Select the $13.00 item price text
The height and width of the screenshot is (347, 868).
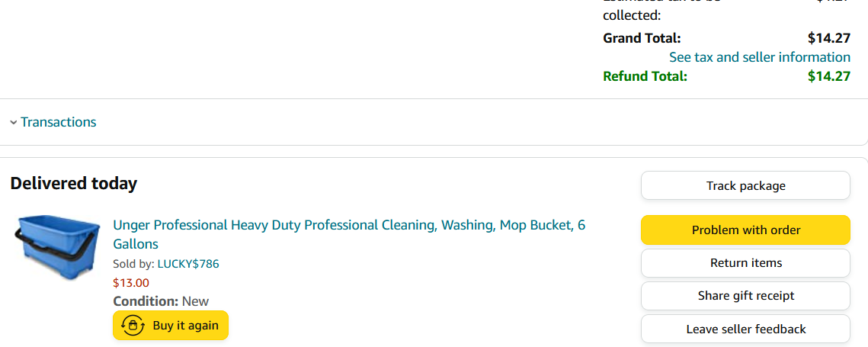coord(130,283)
